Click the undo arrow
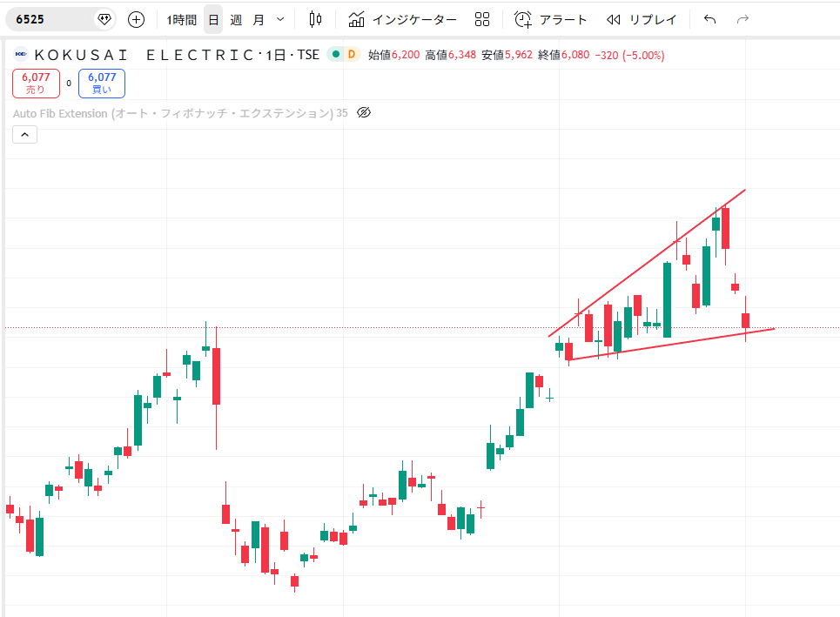 point(709,19)
